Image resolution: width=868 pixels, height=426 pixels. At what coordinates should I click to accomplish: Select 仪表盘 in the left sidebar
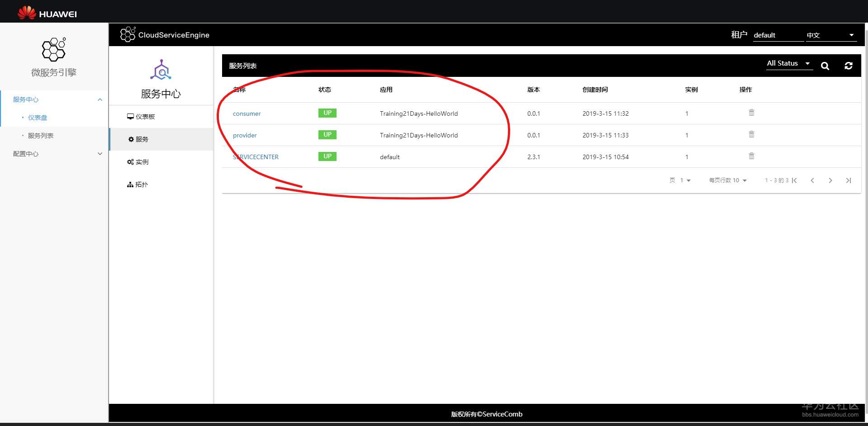coord(38,118)
